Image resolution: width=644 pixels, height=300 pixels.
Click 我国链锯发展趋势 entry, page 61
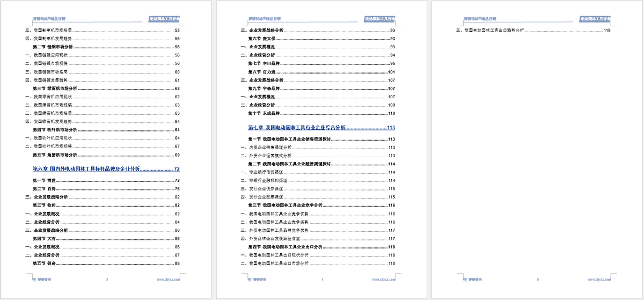(x=103, y=80)
